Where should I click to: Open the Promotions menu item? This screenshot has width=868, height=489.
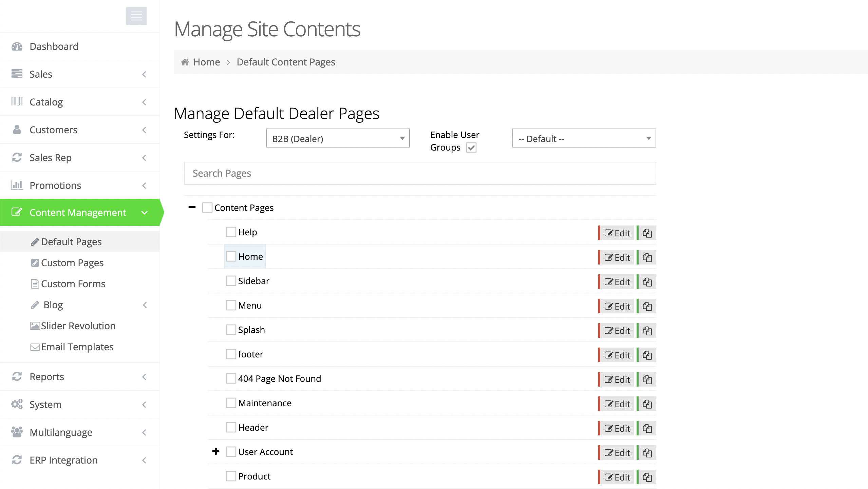point(80,185)
